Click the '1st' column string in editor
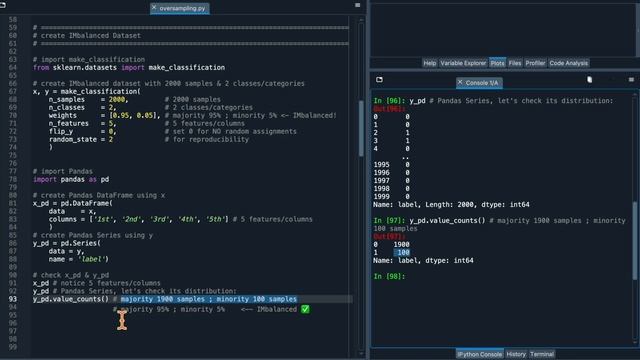The image size is (640, 360). coord(103,220)
